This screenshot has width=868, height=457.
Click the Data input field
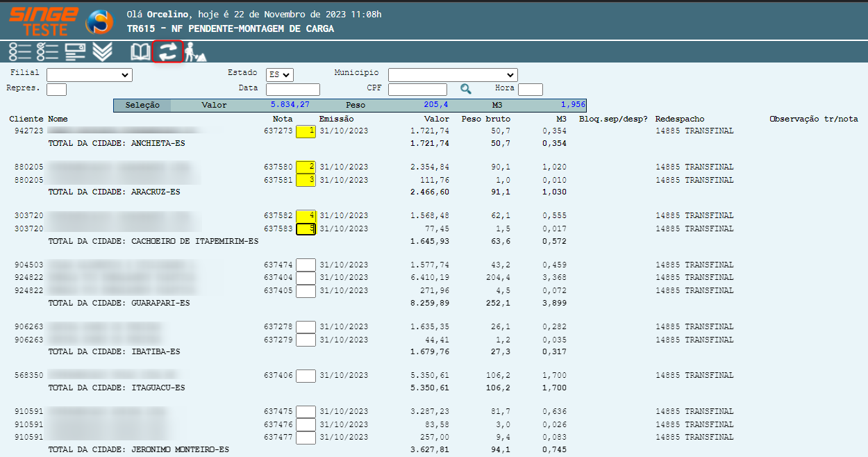293,90
